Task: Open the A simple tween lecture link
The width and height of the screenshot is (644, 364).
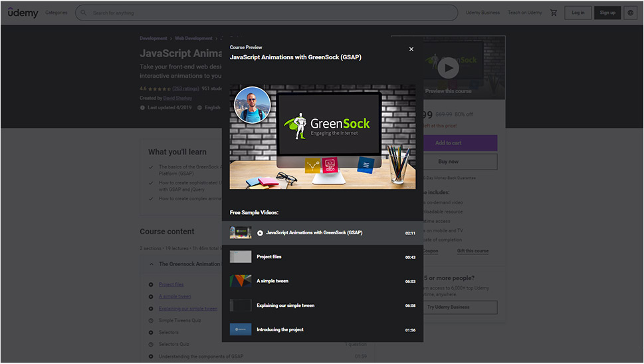Action: tap(175, 297)
